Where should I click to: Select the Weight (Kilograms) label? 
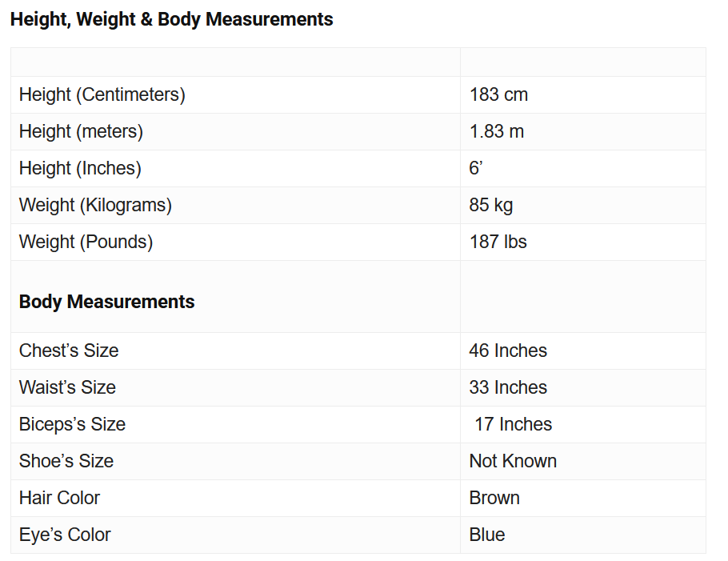coord(95,205)
